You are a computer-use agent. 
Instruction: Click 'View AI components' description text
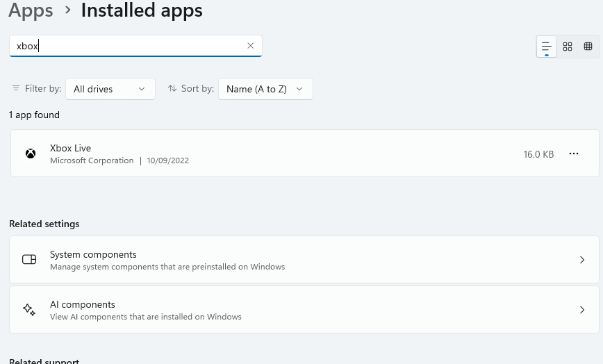(x=146, y=317)
